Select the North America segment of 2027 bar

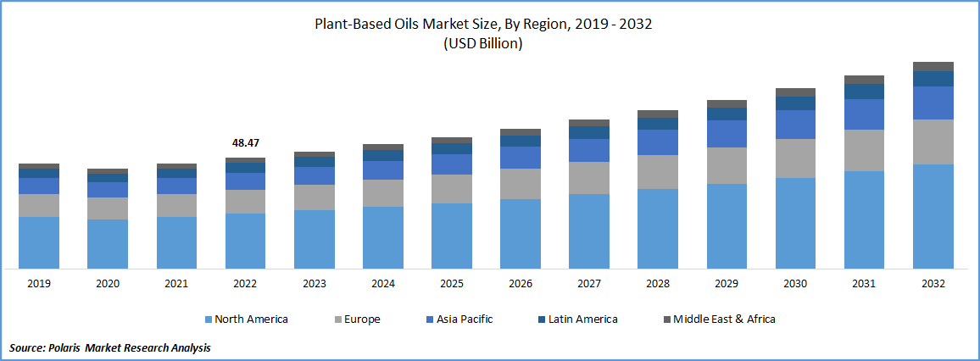pos(588,231)
